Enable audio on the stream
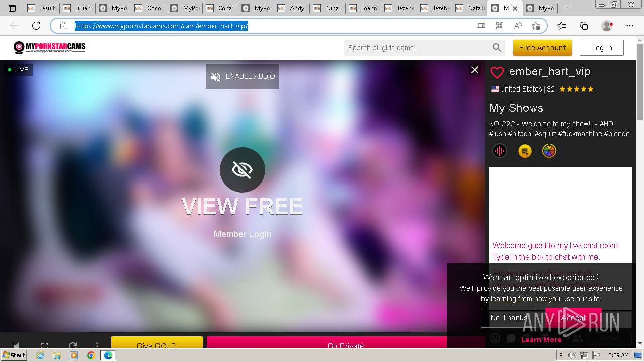 [x=243, y=76]
